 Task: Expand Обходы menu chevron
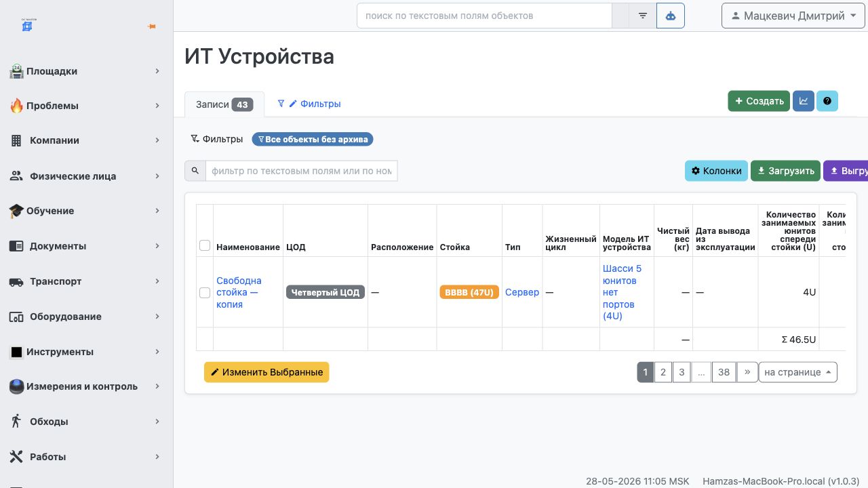pyautogui.click(x=157, y=421)
